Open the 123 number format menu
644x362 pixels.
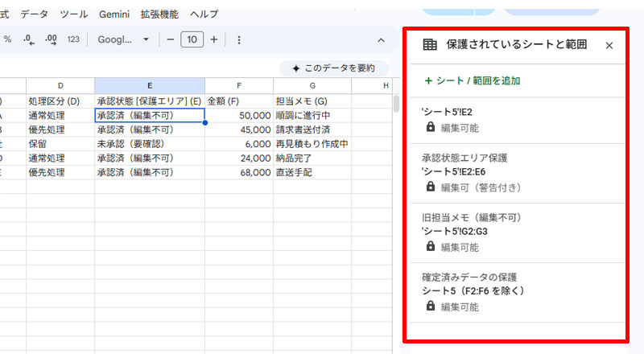73,39
